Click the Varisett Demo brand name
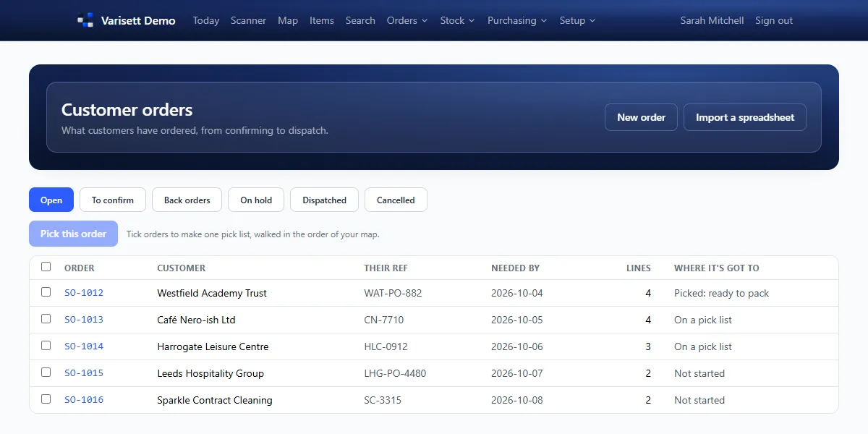Screen dimensions: 868x434 click(138, 20)
